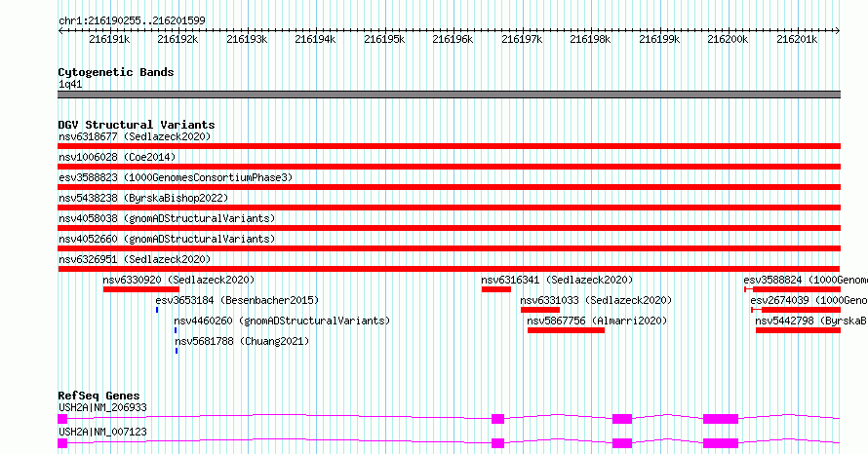Click nsv6326951 (Sedlazeck2020) label
This screenshot has width=868, height=454.
pos(135,259)
